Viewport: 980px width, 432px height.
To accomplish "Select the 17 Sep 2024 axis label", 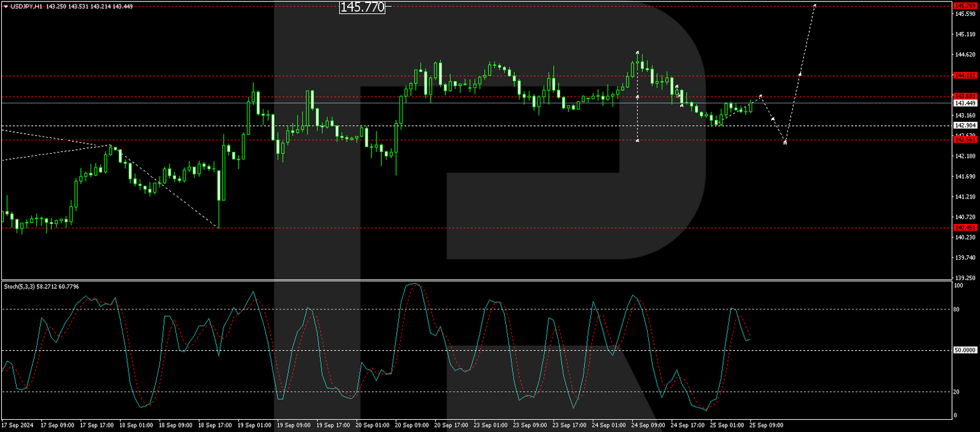I will coord(19,424).
